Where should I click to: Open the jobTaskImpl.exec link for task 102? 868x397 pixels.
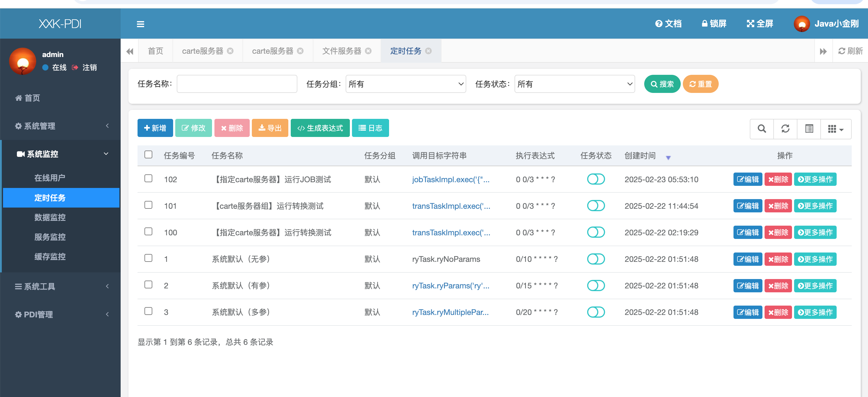451,179
